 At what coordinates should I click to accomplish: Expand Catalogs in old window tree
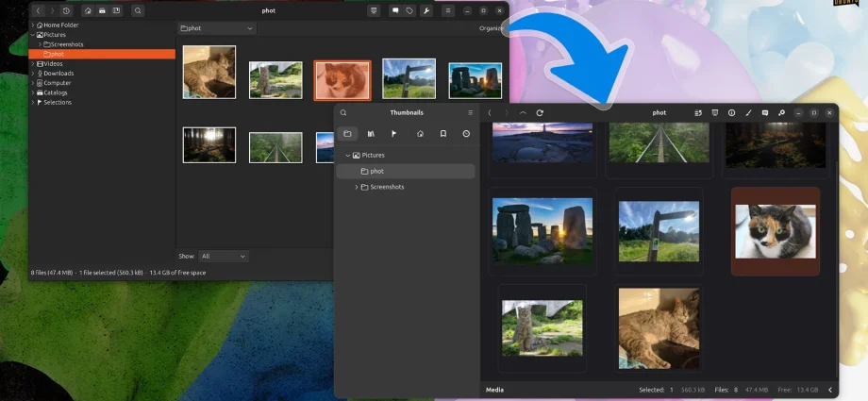tap(33, 92)
